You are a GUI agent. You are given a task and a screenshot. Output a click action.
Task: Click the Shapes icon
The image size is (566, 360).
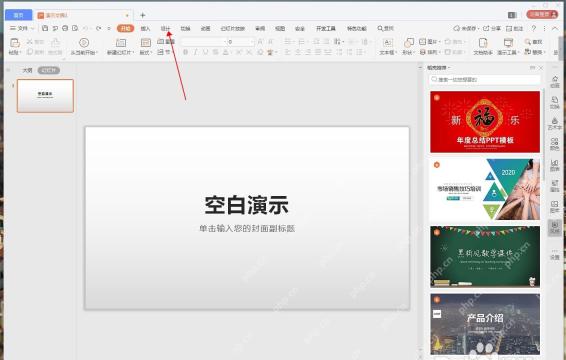409,43
